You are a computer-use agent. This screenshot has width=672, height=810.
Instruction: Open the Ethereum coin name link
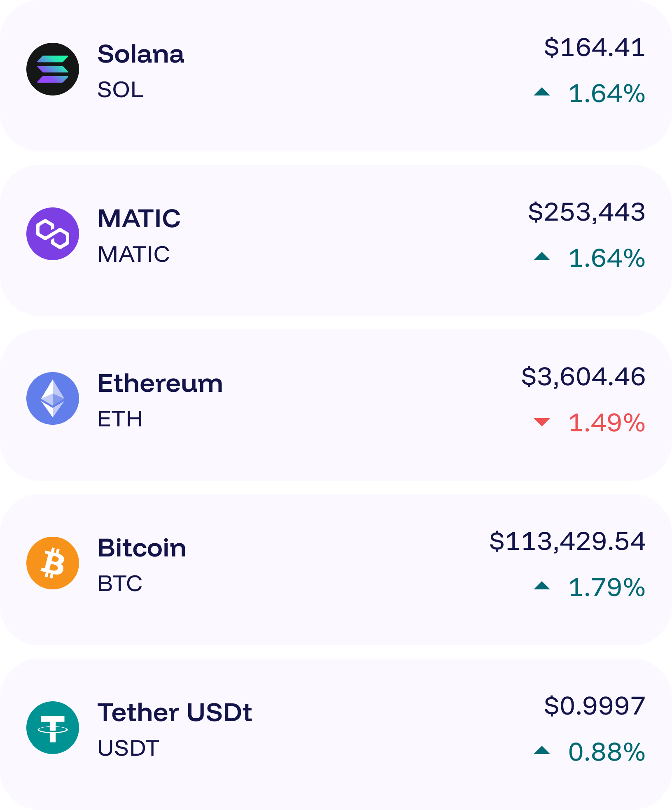pyautogui.click(x=160, y=383)
